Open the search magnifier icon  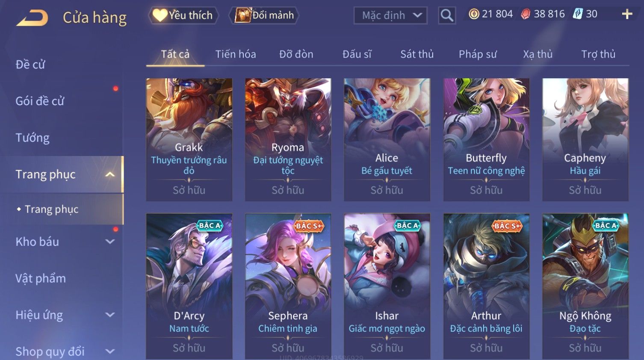447,15
